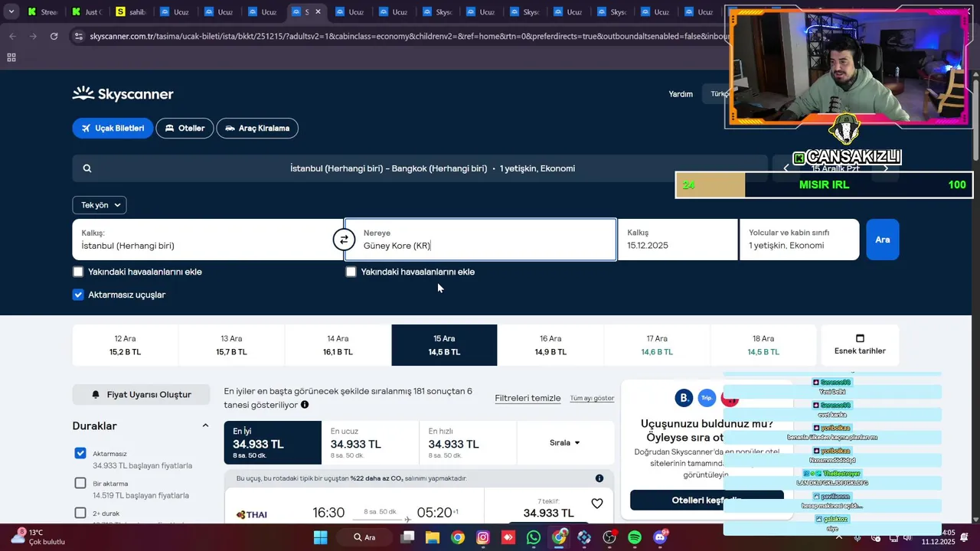Open File Explorer from the taskbar
980x551 pixels.
(432, 537)
